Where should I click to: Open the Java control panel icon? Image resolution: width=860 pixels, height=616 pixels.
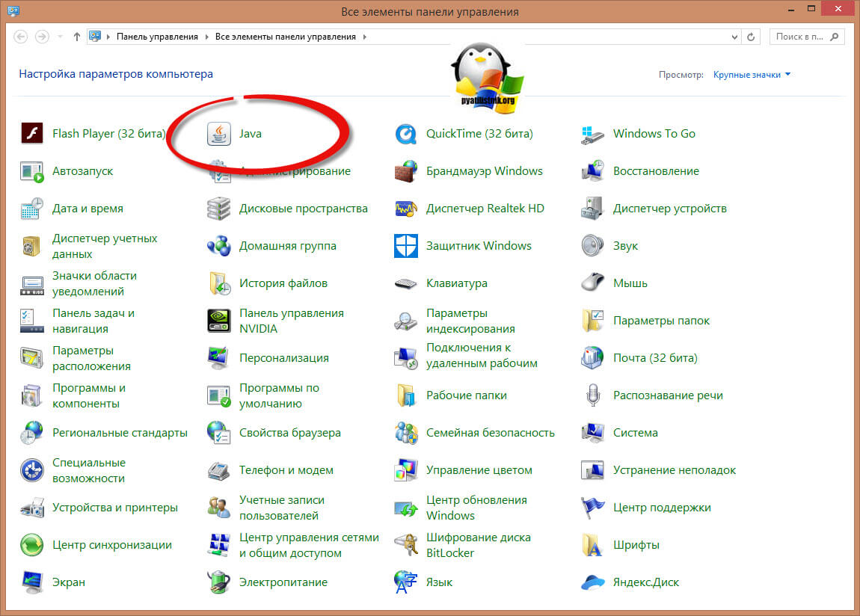pos(218,134)
